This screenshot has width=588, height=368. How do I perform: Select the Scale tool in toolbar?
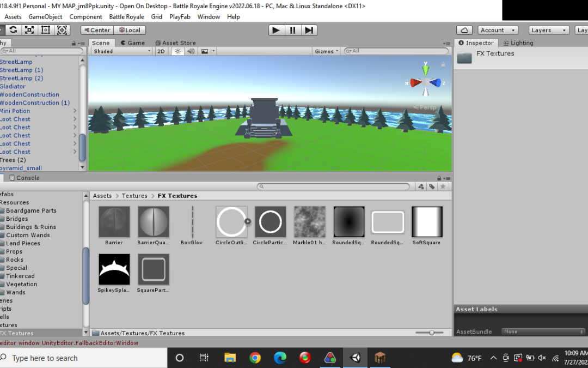29,30
